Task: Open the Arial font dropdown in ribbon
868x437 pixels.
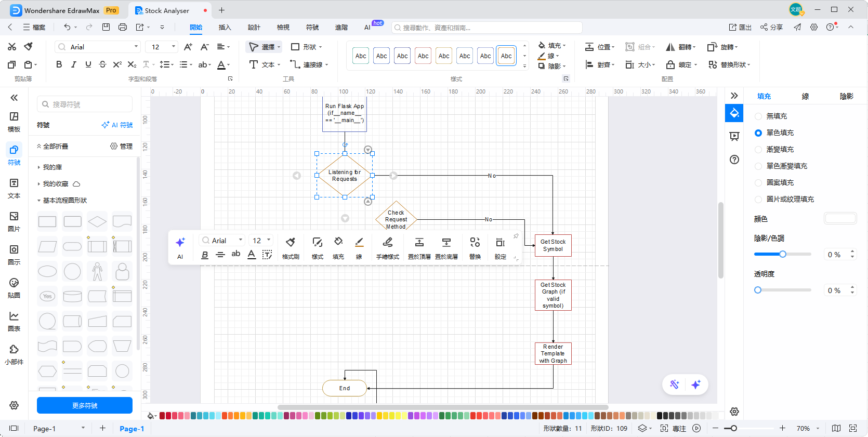Action: click(98, 47)
